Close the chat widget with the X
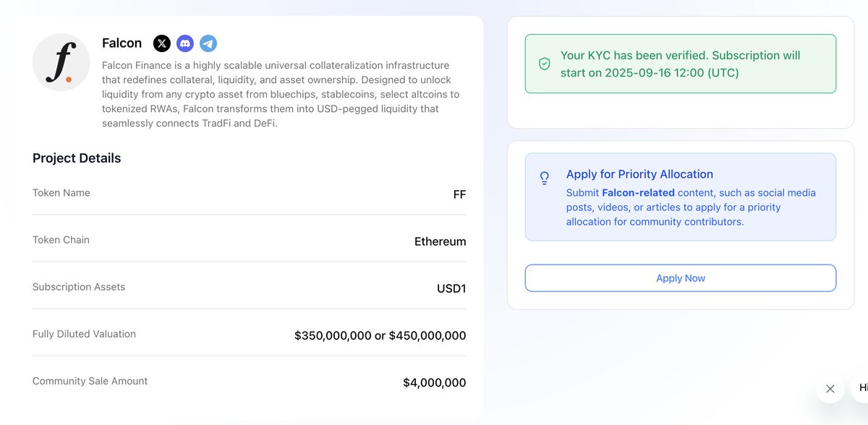868x425 pixels. tap(830, 389)
